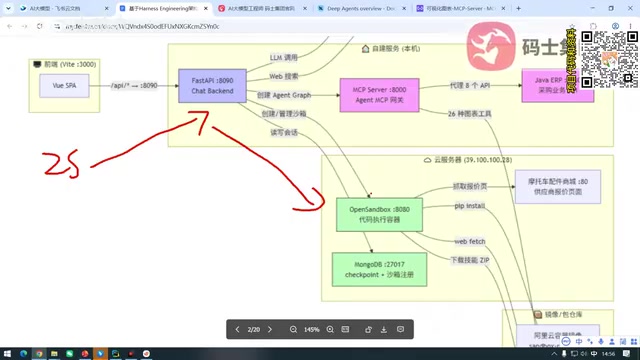Click the Vue SPA node

[64, 86]
